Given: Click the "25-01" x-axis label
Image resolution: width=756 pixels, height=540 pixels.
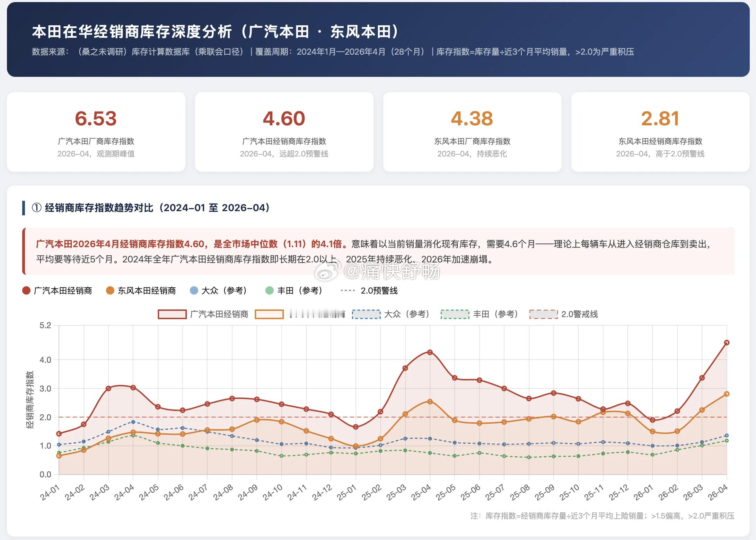Looking at the screenshot, I should (x=347, y=492).
